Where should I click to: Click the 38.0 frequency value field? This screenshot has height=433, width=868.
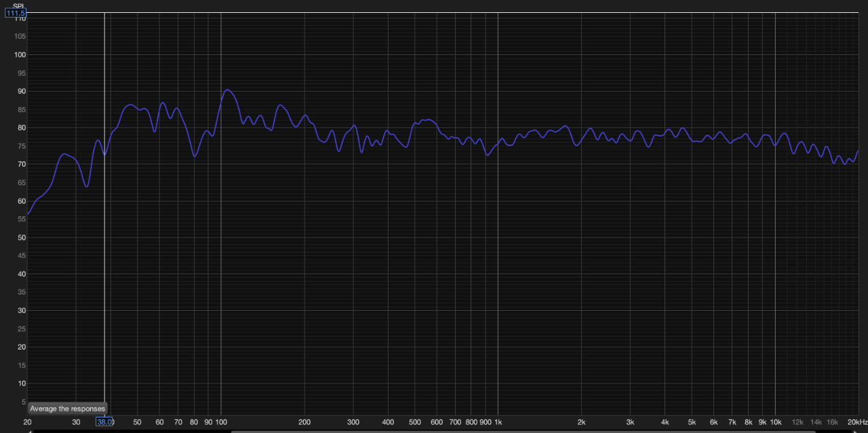tap(104, 421)
